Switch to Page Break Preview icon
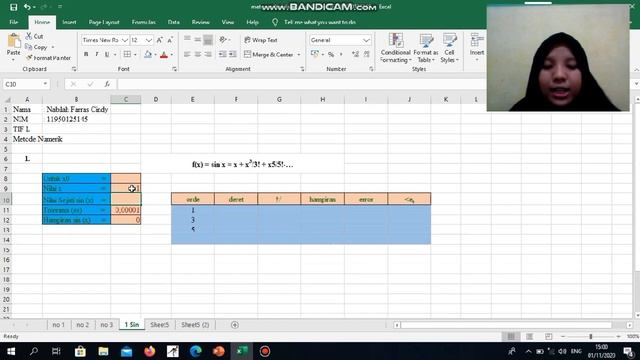Screen dimensions: 640x360 [x=548, y=336]
